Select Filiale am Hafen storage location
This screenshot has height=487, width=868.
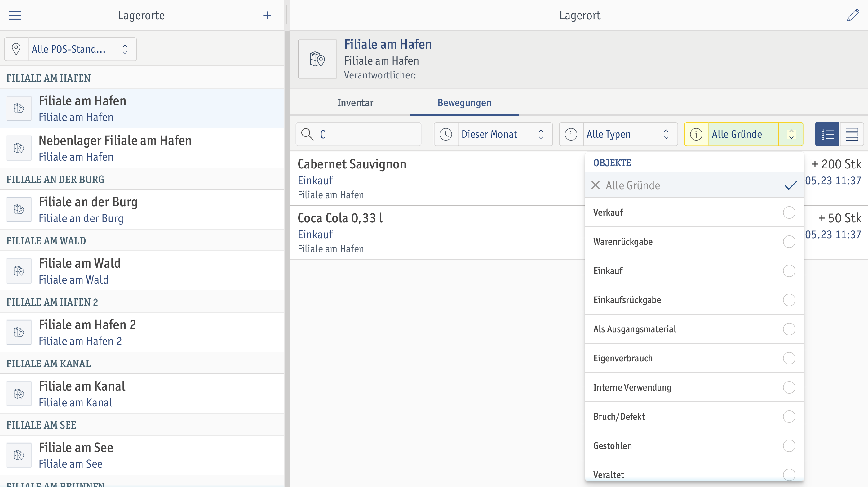click(x=142, y=108)
